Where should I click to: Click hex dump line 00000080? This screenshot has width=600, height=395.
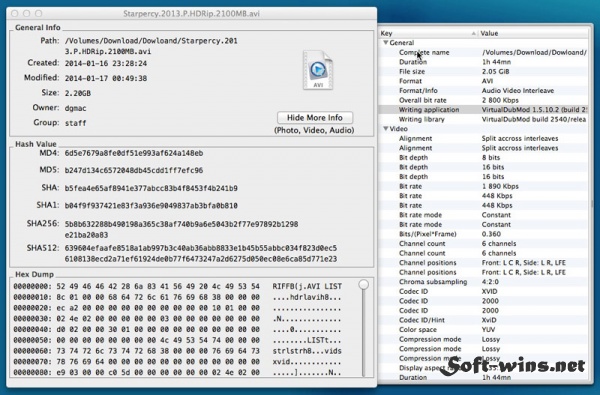pos(178,372)
